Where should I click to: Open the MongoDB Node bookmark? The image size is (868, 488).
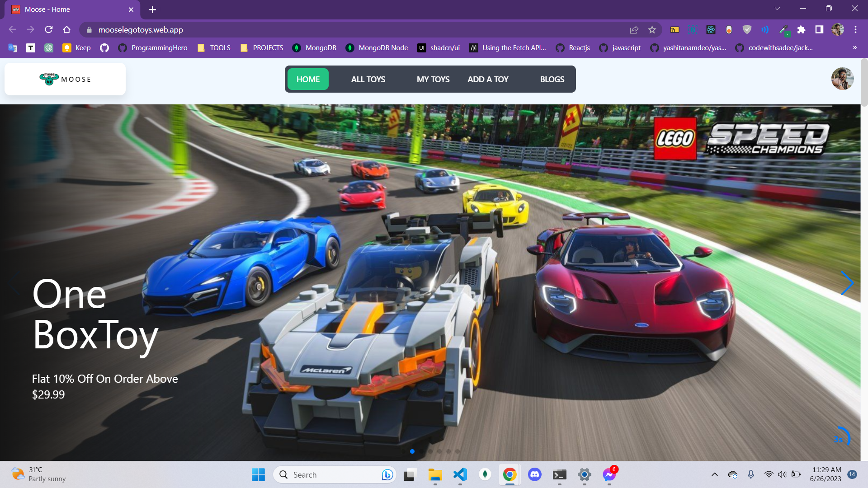(377, 47)
